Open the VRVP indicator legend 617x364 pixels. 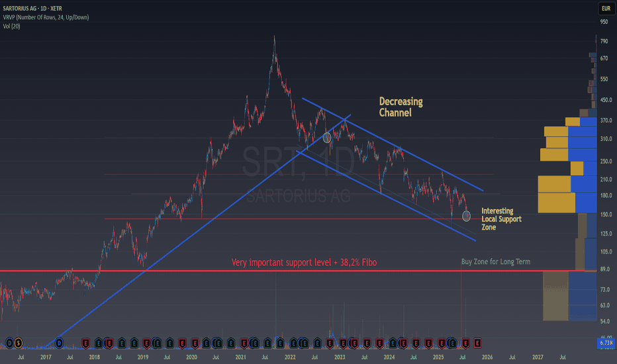(46, 17)
